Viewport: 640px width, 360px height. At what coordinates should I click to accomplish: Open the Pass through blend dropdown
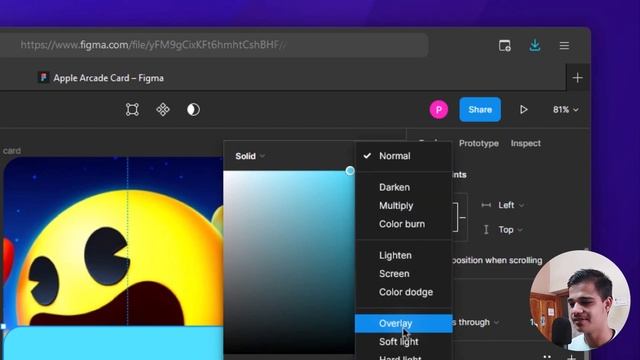pyautogui.click(x=476, y=322)
